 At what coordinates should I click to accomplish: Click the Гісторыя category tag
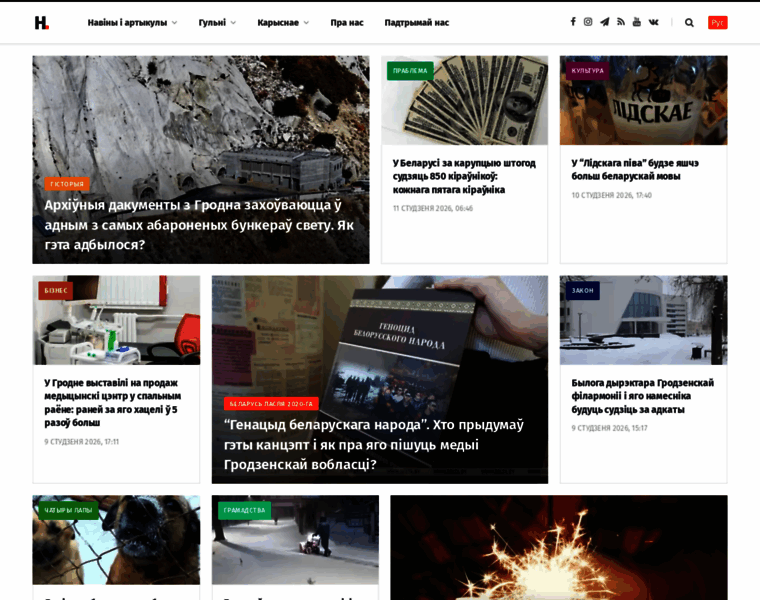point(67,184)
